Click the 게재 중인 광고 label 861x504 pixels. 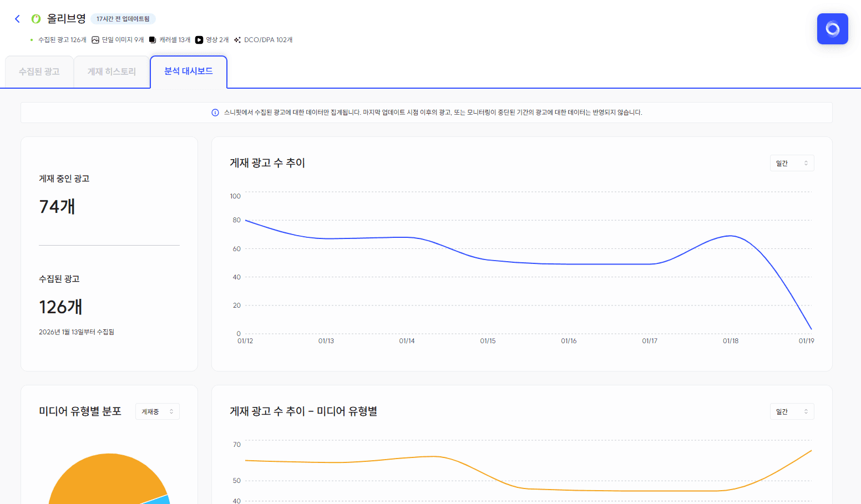[64, 179]
